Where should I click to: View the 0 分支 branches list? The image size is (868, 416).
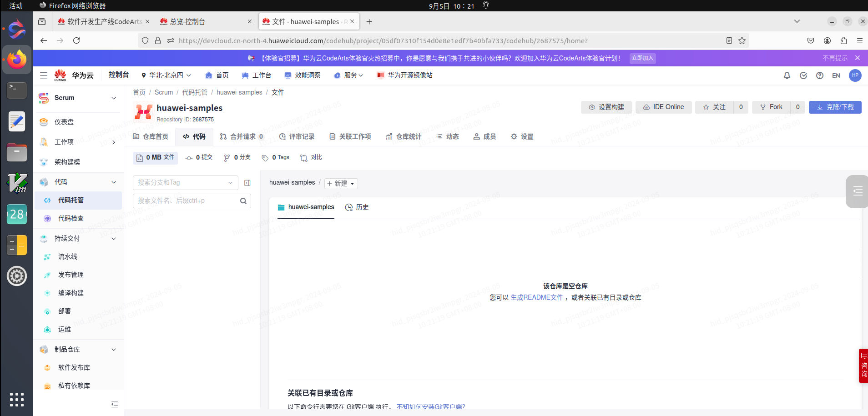coord(237,157)
